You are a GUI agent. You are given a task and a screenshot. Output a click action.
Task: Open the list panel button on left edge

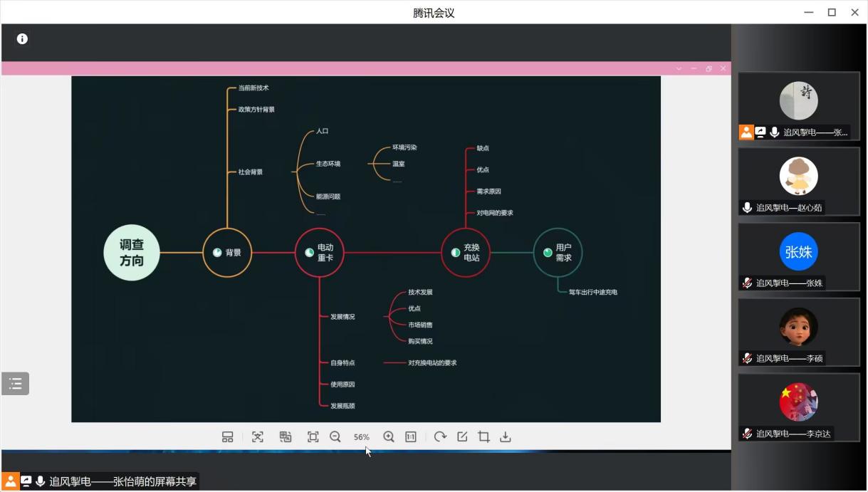[16, 384]
